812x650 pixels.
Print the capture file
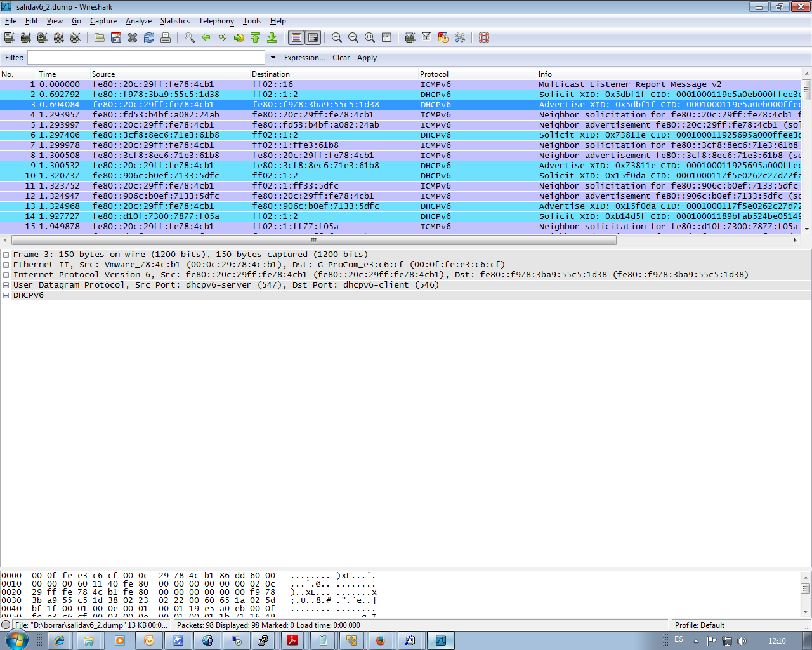(166, 37)
